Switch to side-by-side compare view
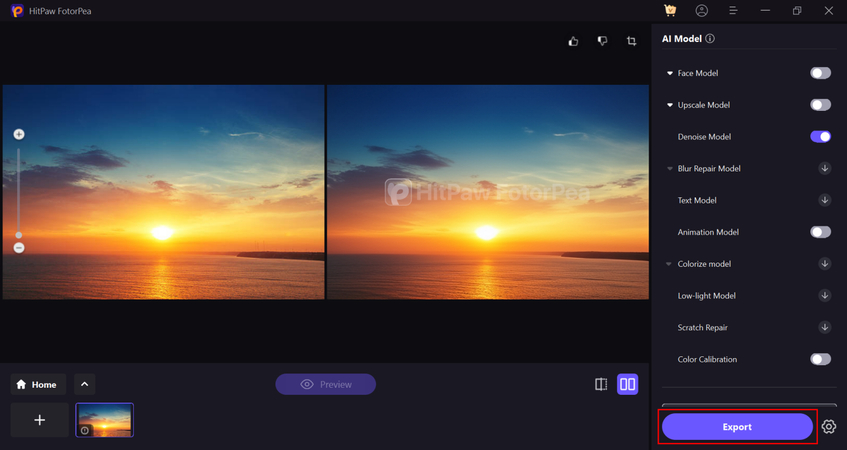The width and height of the screenshot is (847, 450). 628,384
